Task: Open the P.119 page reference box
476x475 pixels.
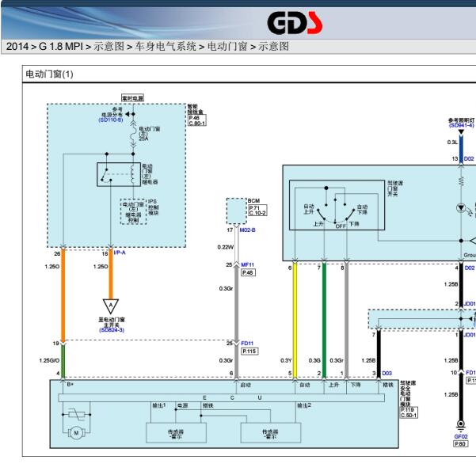Action: [407, 410]
